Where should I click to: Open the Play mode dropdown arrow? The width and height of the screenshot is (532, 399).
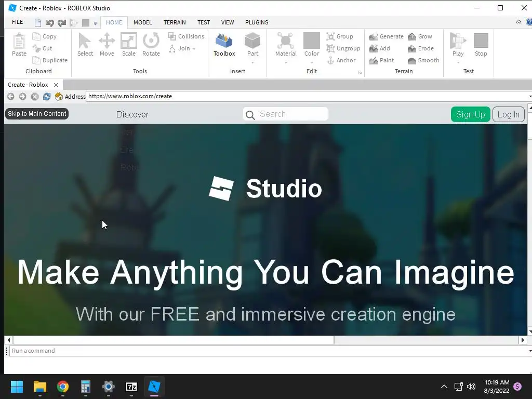click(458, 62)
